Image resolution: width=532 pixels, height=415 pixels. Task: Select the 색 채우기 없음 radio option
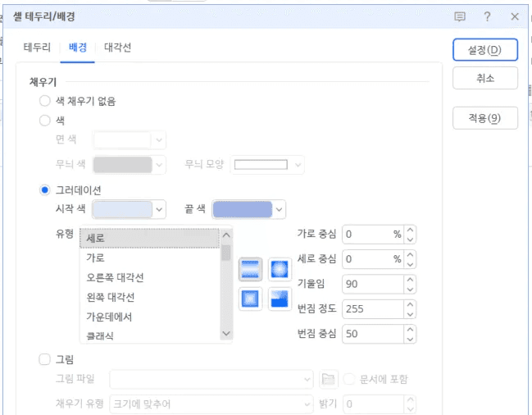[x=45, y=101]
